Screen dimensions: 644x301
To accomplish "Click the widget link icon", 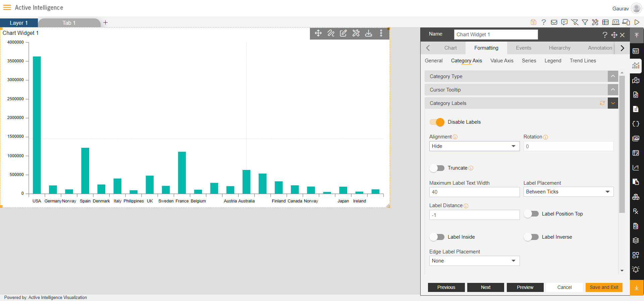I will pos(331,33).
